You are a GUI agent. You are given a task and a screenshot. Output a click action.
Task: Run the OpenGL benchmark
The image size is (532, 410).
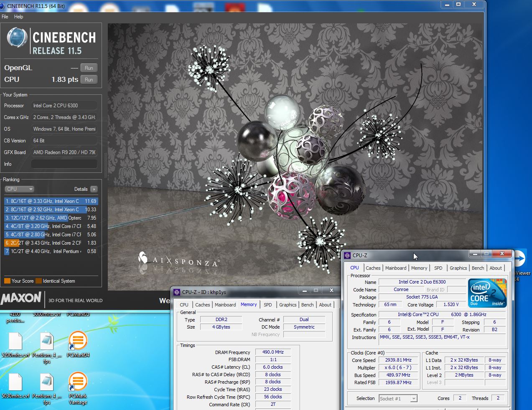click(89, 68)
